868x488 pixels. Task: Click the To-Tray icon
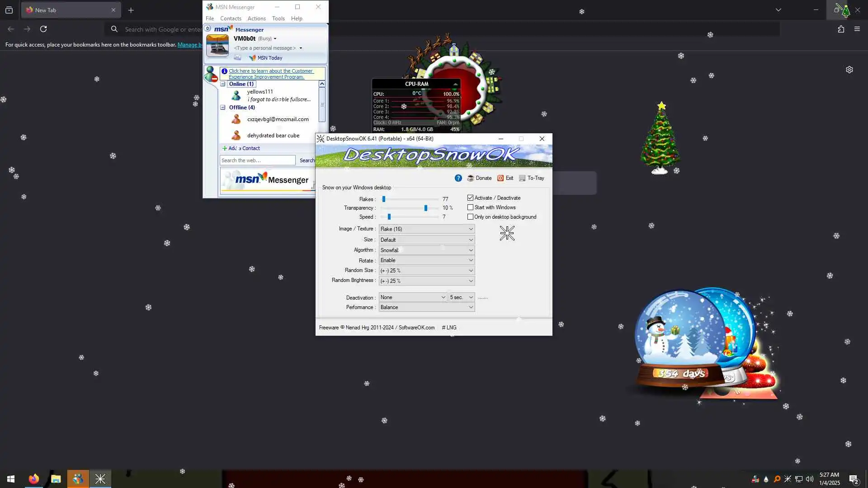pyautogui.click(x=522, y=178)
